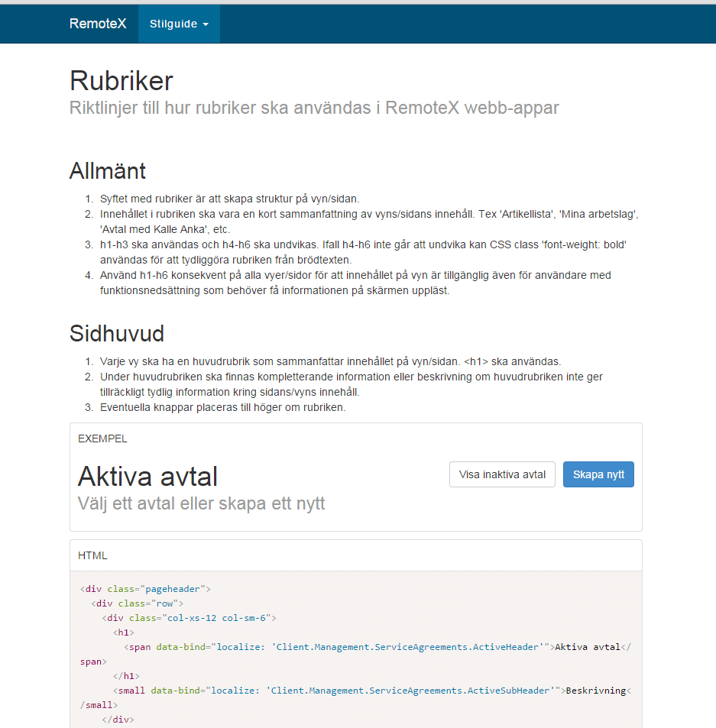
Task: Click the Allmänt section heading
Action: coord(108,171)
